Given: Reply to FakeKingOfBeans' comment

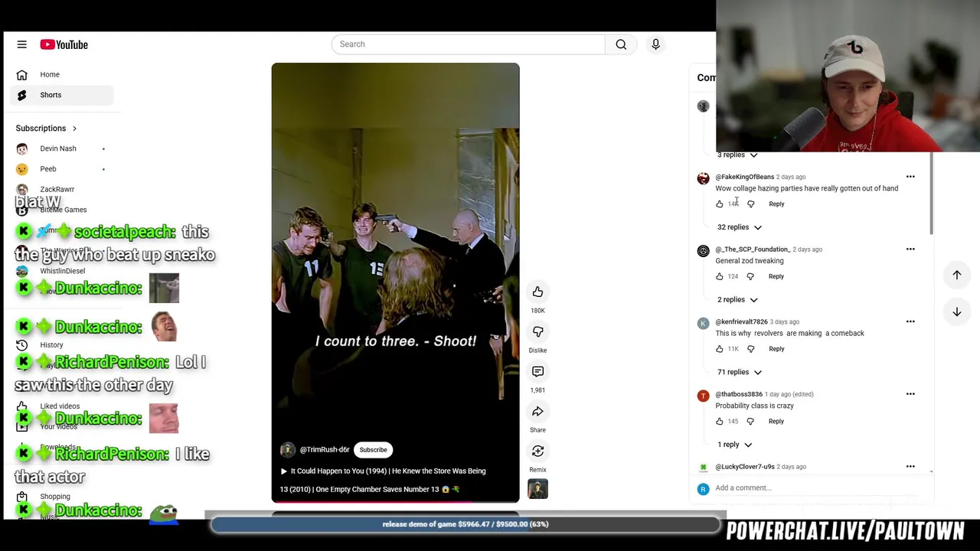Looking at the screenshot, I should point(776,204).
